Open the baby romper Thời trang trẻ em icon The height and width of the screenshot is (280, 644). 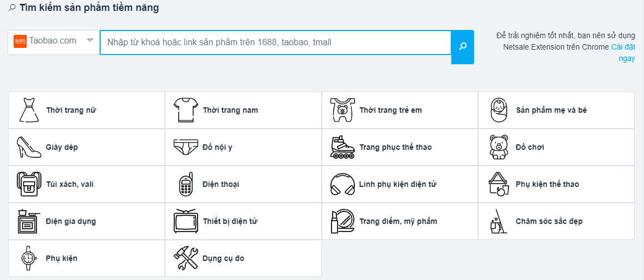[342, 110]
